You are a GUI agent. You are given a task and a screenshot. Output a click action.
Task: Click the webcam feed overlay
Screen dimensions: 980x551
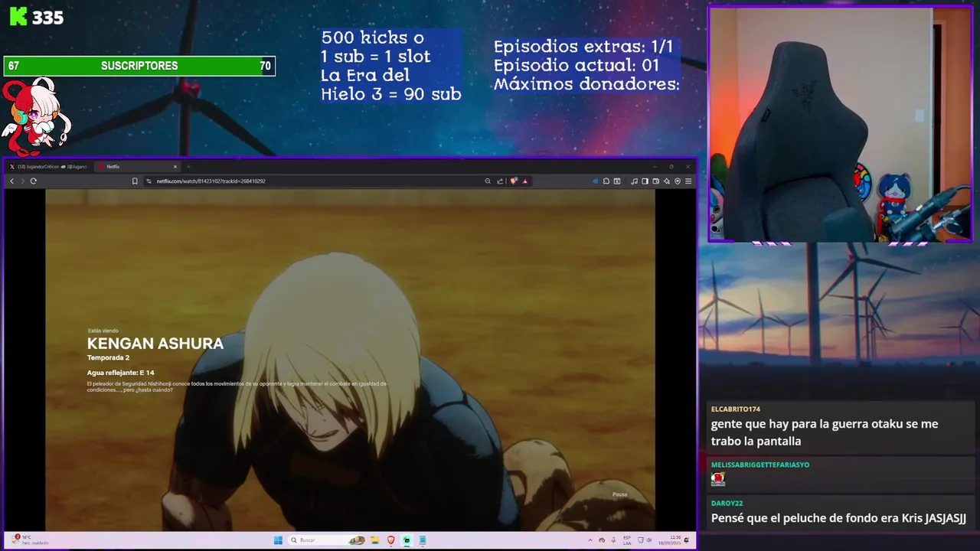tap(840, 125)
